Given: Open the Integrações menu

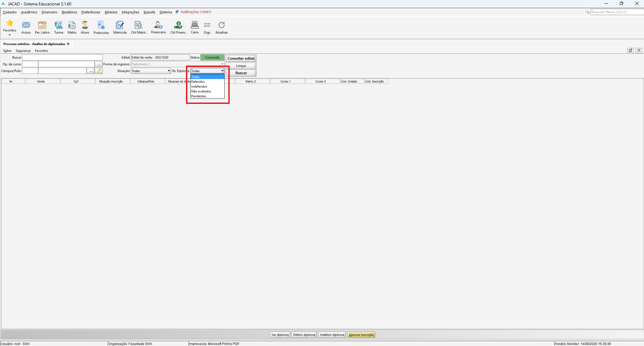Looking at the screenshot, I should click(x=130, y=12).
